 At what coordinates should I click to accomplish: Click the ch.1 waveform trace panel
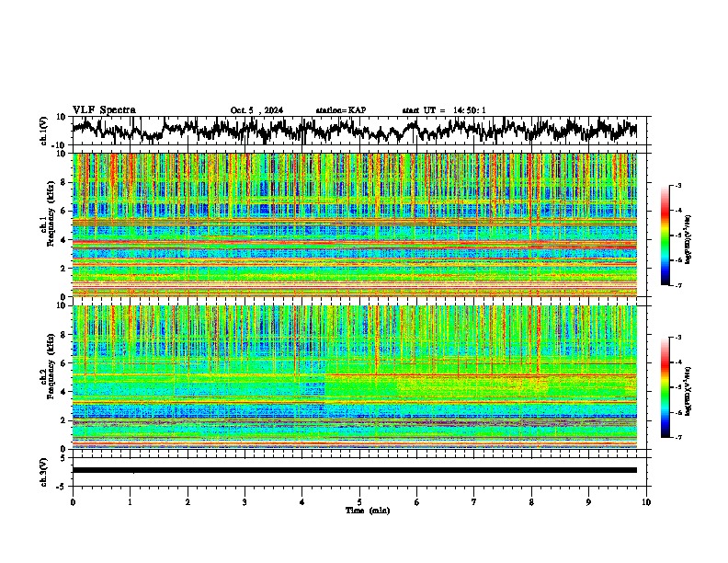pyautogui.click(x=359, y=131)
